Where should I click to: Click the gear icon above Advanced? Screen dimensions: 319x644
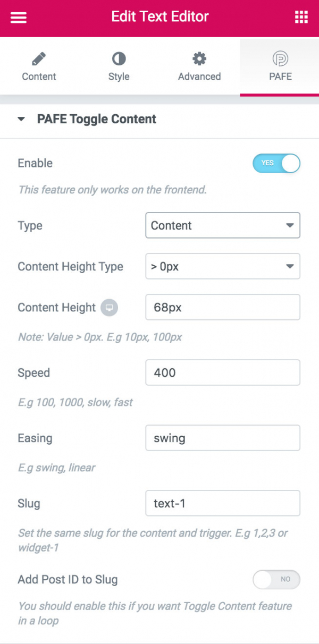(199, 58)
